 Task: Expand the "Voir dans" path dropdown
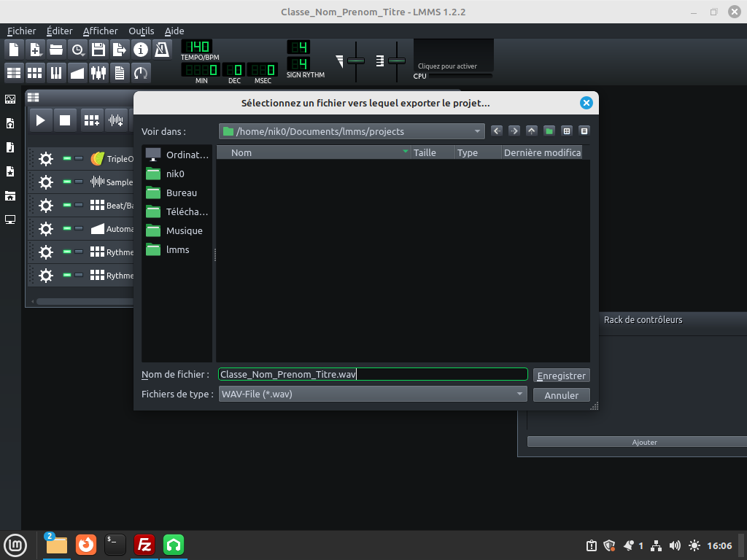coord(352,131)
